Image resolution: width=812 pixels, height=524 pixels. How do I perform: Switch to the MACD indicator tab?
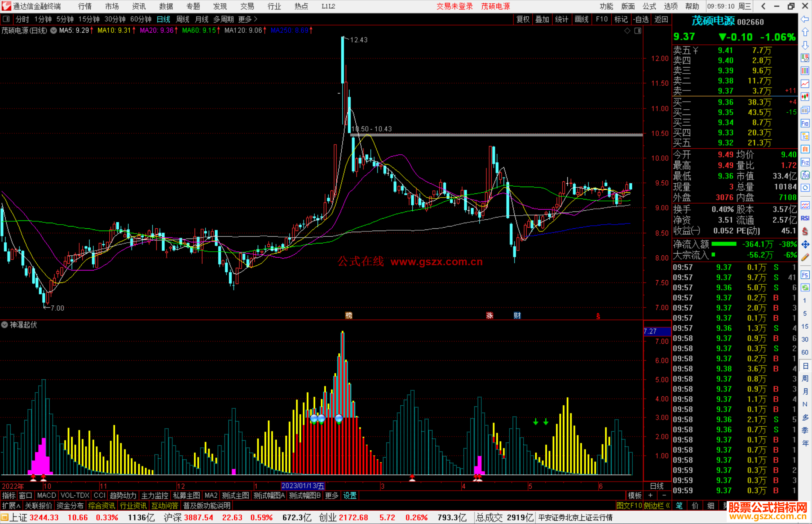(x=46, y=495)
